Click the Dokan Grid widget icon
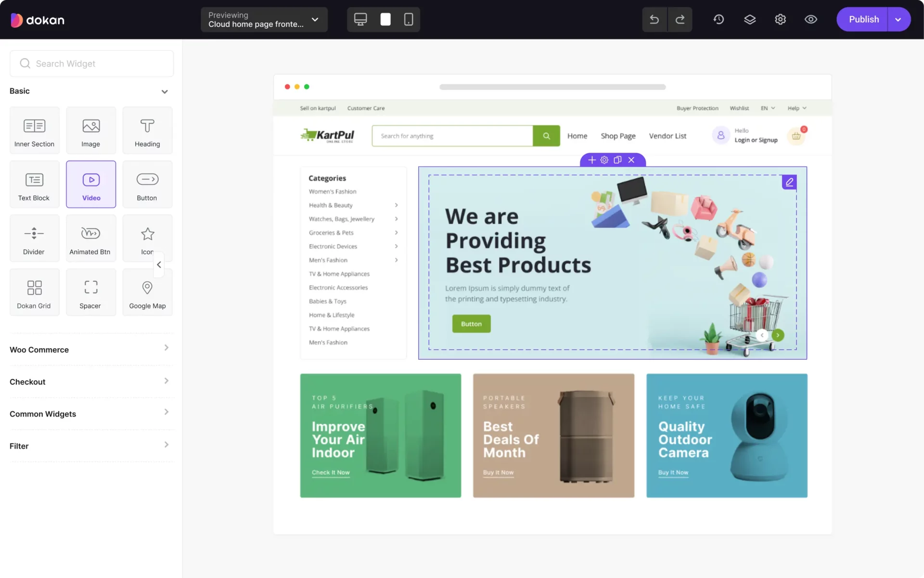This screenshot has height=578, width=924. pyautogui.click(x=33, y=292)
